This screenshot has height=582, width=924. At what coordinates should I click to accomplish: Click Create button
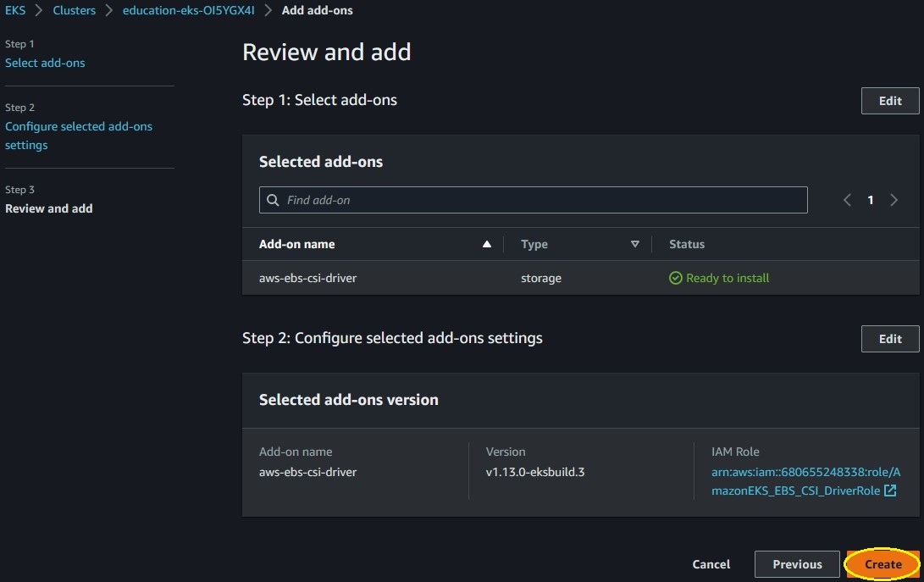pyautogui.click(x=883, y=564)
